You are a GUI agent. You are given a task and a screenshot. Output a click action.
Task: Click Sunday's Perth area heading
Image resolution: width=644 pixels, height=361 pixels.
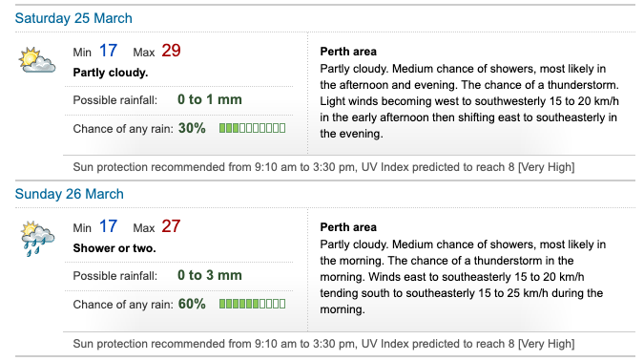[x=348, y=227]
